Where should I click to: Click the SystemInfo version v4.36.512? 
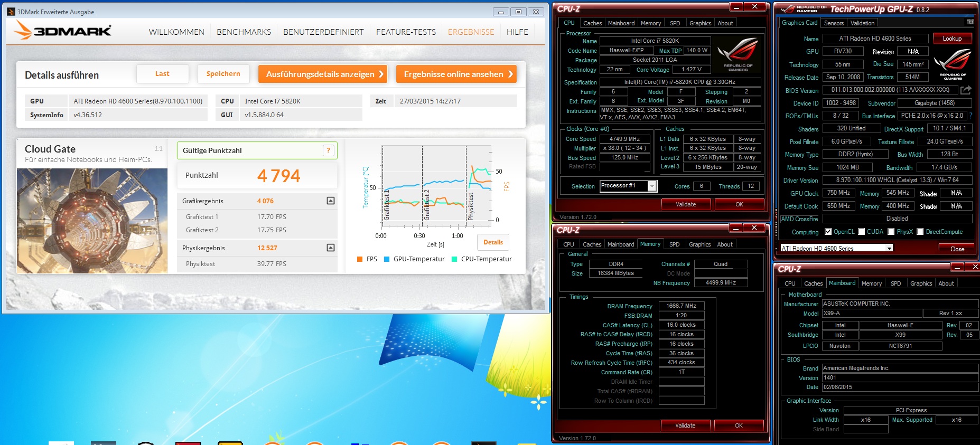pyautogui.click(x=88, y=115)
